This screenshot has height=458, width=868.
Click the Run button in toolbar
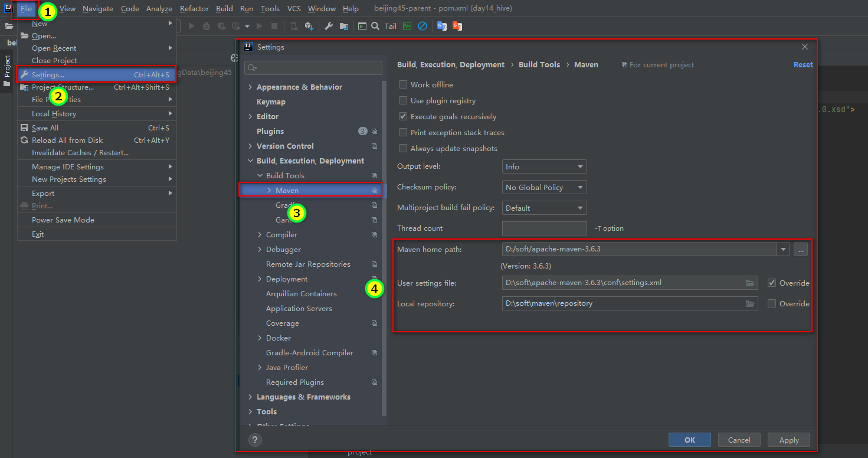pos(191,26)
